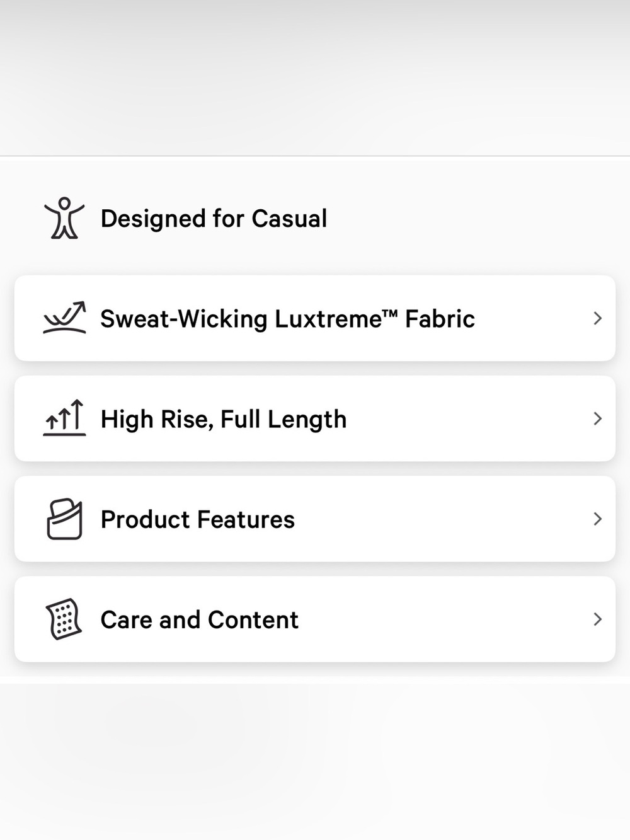Click the Product Features pocket icon
Image resolution: width=630 pixels, height=840 pixels.
(64, 519)
